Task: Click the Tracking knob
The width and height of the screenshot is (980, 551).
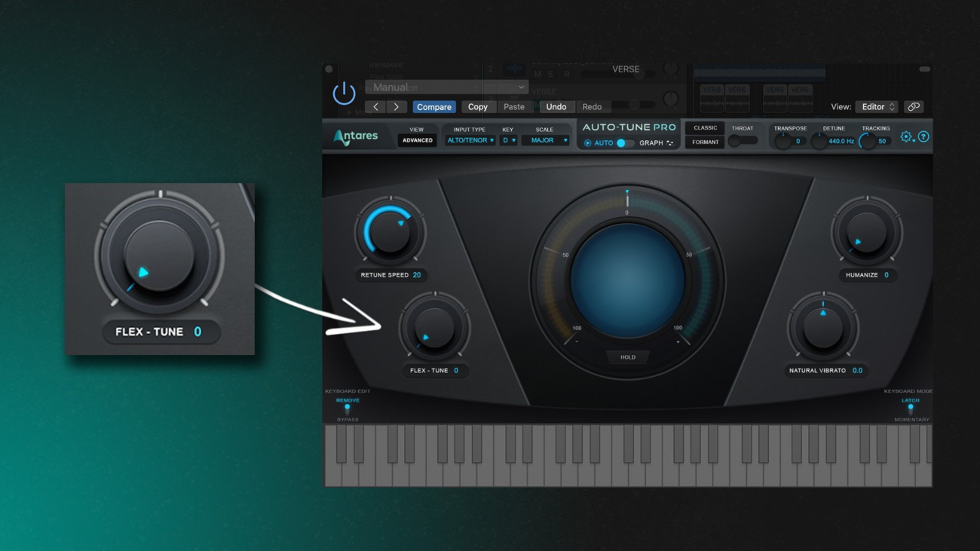Action: point(867,141)
